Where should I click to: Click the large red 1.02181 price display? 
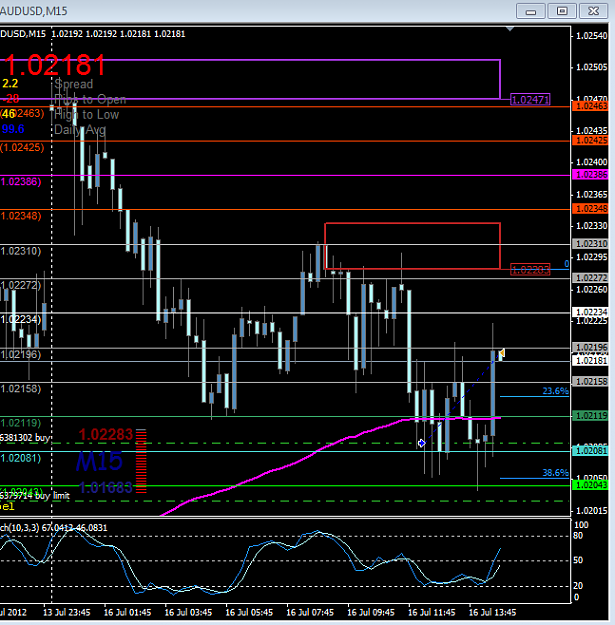55,65
